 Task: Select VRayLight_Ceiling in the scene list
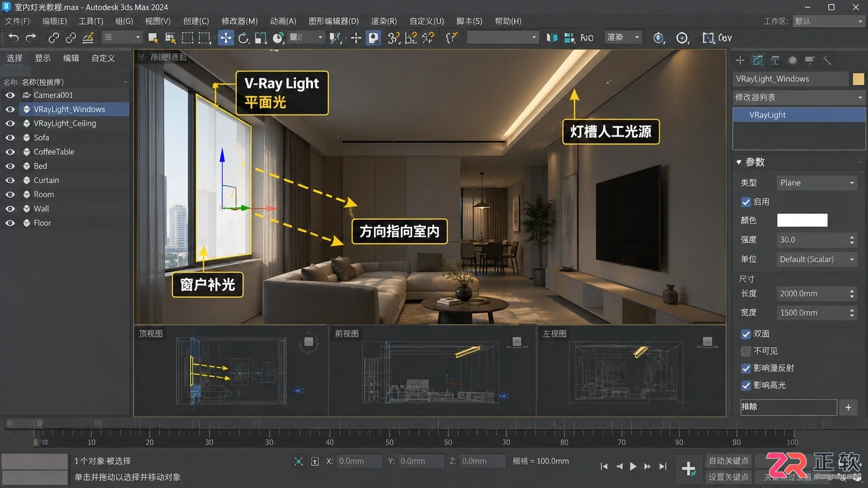[x=65, y=124]
